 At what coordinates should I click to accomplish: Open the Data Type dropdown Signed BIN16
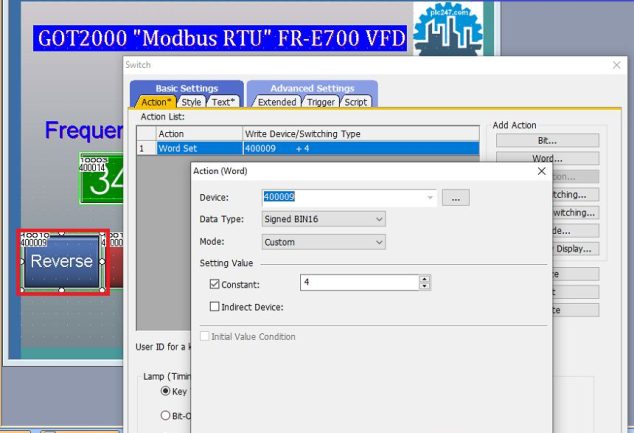(x=323, y=219)
